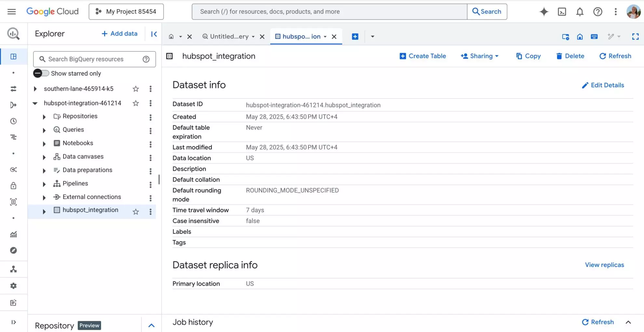Open the monitoring chart icon in sidebar
Screen dimensions: 644x332
pos(13,234)
